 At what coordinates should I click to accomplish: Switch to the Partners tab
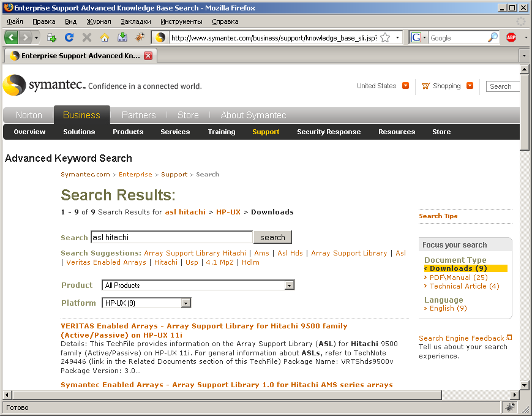click(138, 115)
